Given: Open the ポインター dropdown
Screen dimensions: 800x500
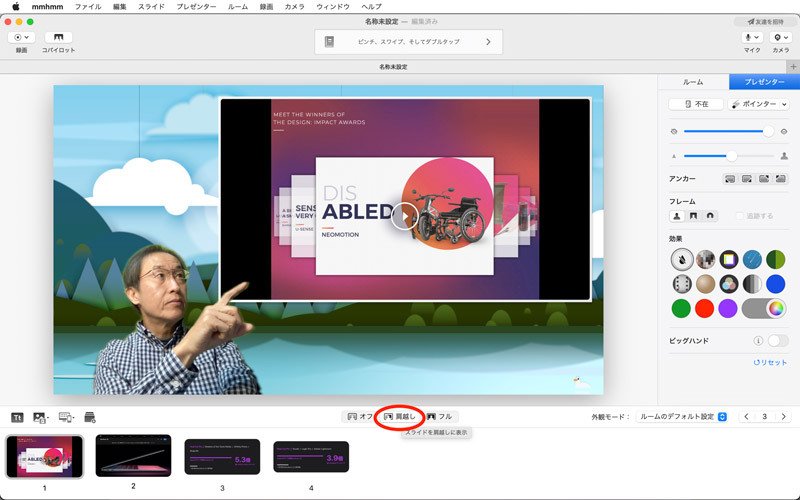Looking at the screenshot, I should 759,104.
